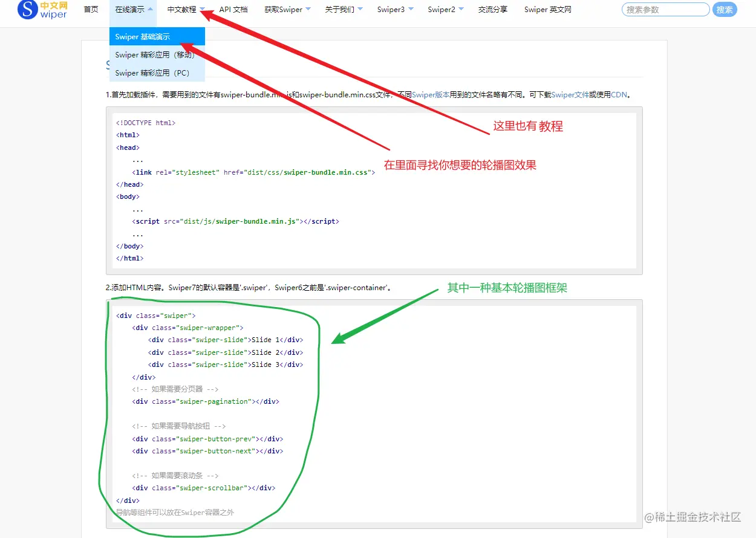Open the Swiper2 menu

click(x=442, y=10)
